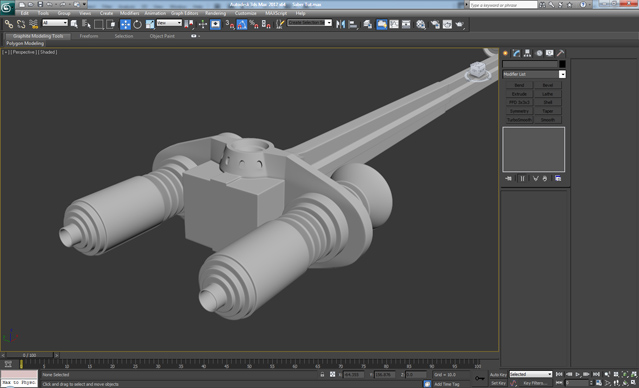Toggle the Spinner Snap icon
Image resolution: width=639 pixels, height=388 pixels.
pyautogui.click(x=266, y=24)
